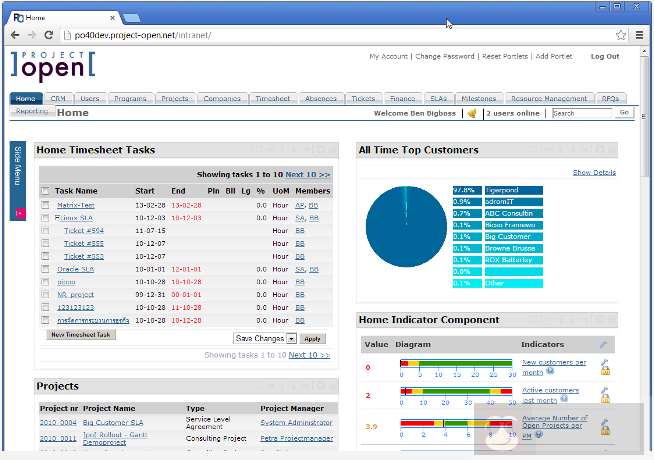The height and width of the screenshot is (460, 654).
Task: Check the Matrix-Test task checkbox
Action: pyautogui.click(x=45, y=205)
